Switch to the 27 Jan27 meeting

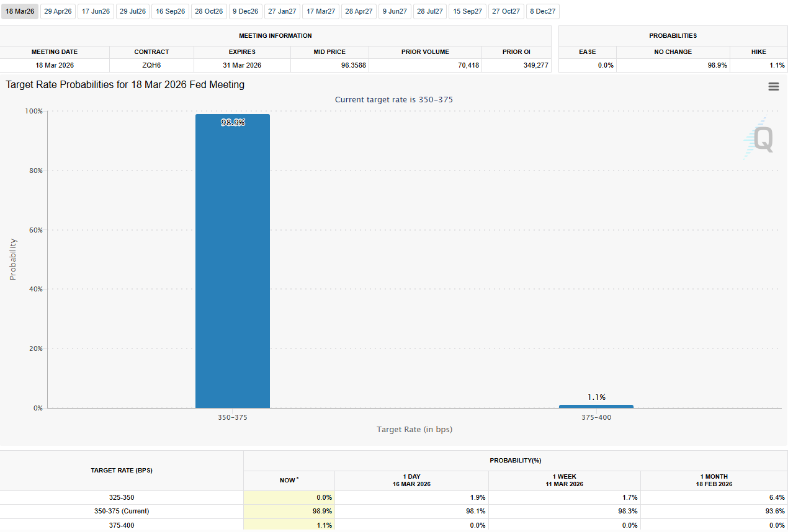click(x=282, y=11)
